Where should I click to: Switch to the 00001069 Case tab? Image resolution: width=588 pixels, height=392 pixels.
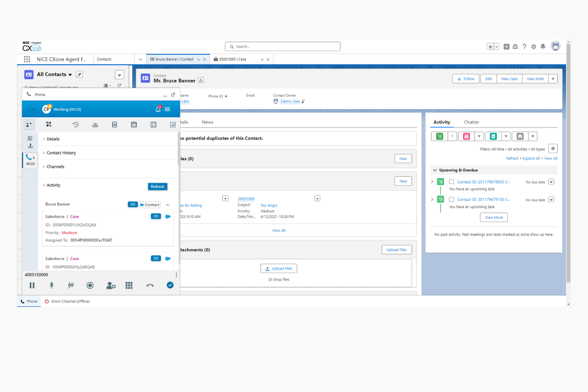233,59
